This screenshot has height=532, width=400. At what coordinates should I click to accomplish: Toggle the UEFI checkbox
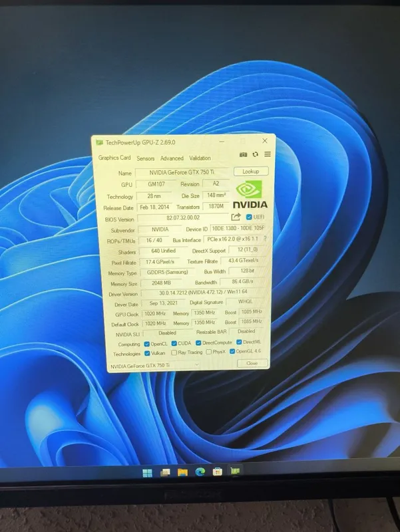[x=249, y=217]
